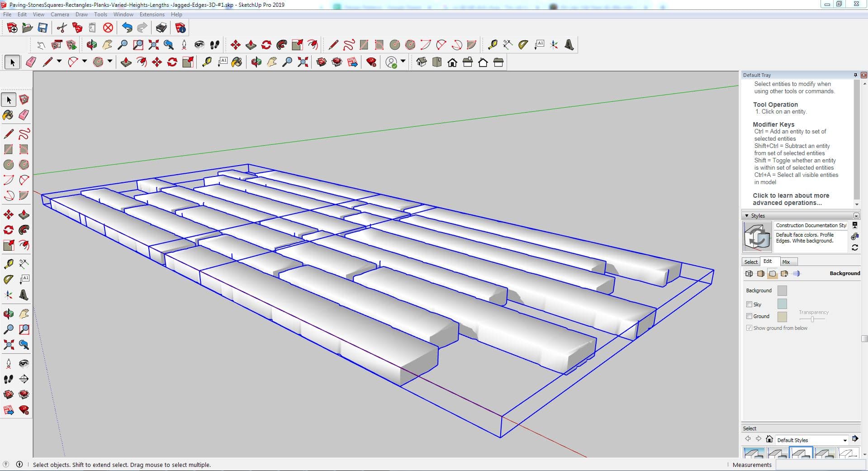Screen dimensions: 868x471
Task: Switch to the Mix tab
Action: tap(786, 262)
